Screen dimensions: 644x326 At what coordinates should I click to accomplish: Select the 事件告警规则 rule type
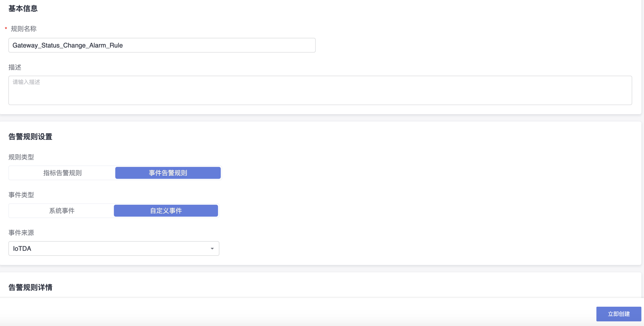168,173
